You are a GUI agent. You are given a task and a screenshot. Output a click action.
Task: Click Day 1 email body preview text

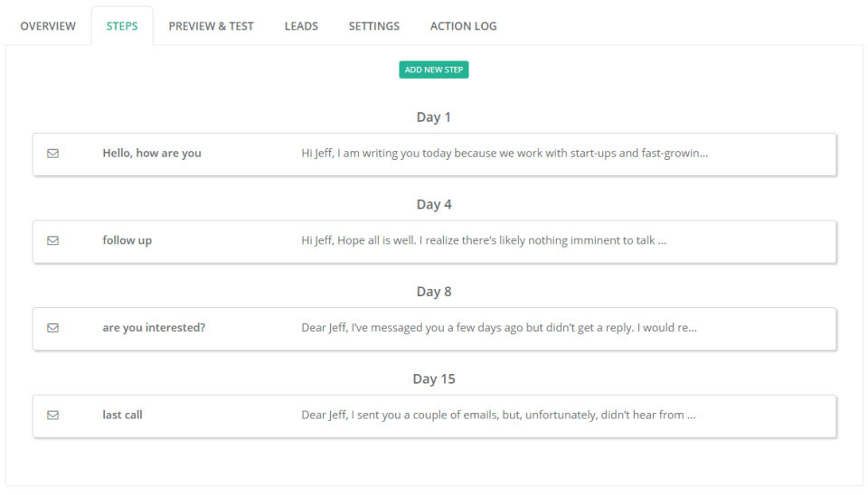(504, 154)
